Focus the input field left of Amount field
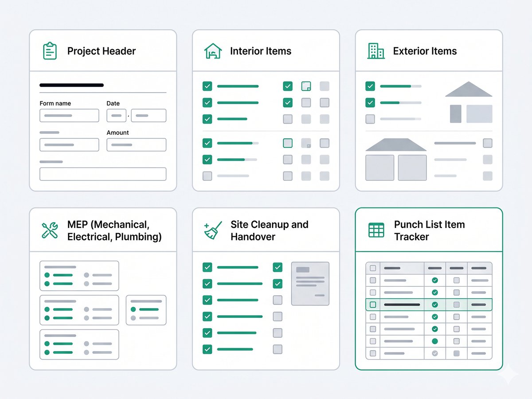 [69, 145]
